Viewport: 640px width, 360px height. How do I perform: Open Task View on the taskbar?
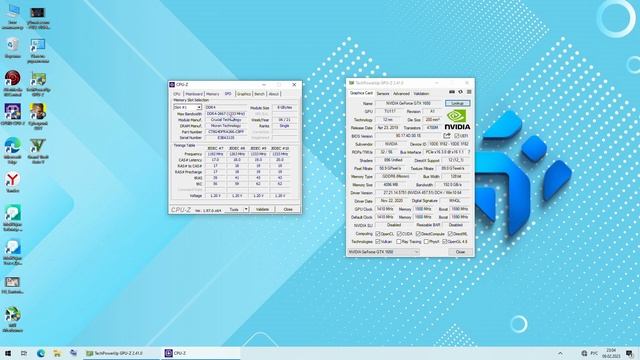pyautogui.click(x=24, y=353)
